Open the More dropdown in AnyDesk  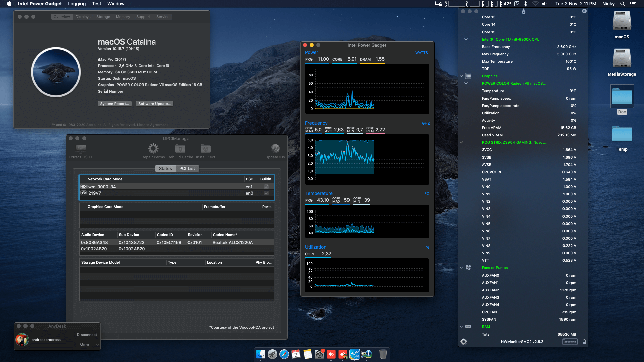(x=87, y=345)
